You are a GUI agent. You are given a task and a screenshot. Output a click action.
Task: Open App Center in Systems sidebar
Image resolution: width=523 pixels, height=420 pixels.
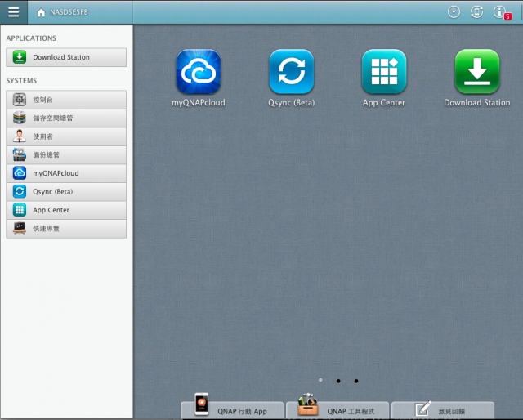(66, 210)
